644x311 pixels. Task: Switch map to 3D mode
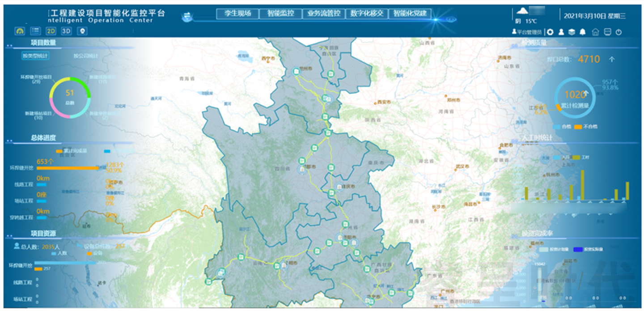pos(66,31)
